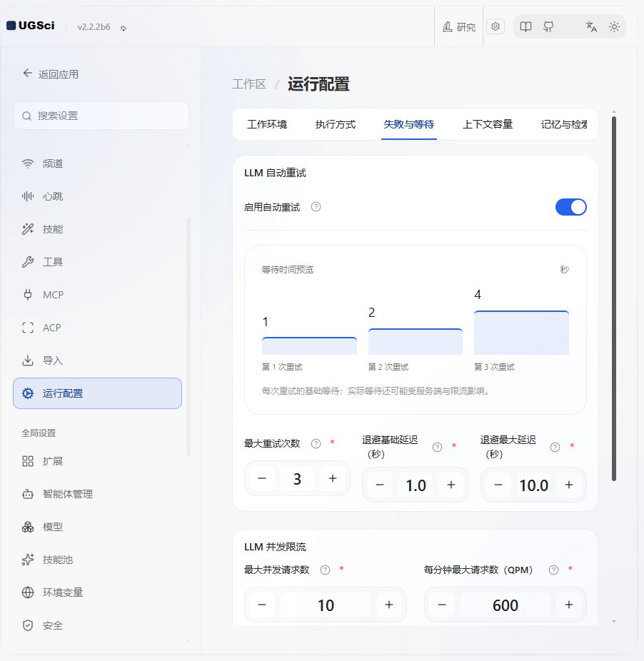Open 扩展 in the sidebar

click(97, 461)
